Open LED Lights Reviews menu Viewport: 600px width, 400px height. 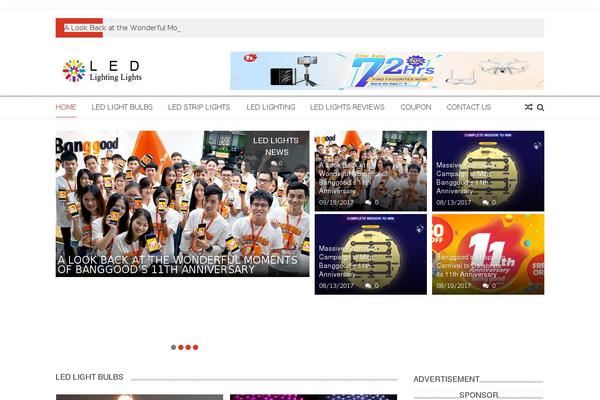coord(347,107)
